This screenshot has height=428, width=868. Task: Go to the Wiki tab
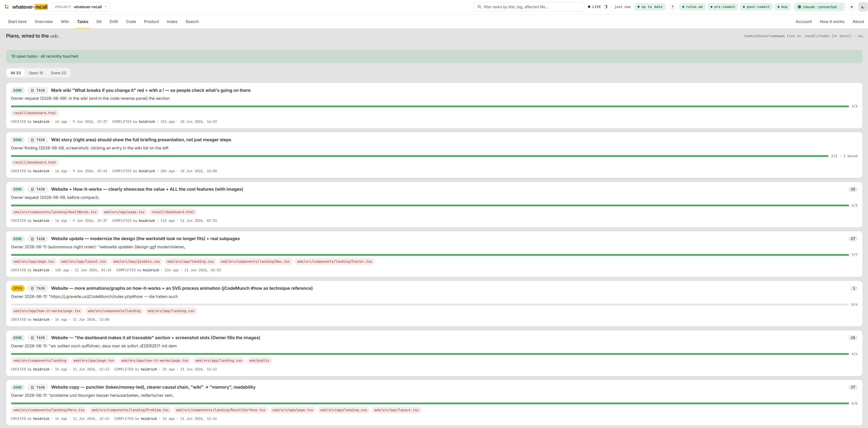(65, 22)
